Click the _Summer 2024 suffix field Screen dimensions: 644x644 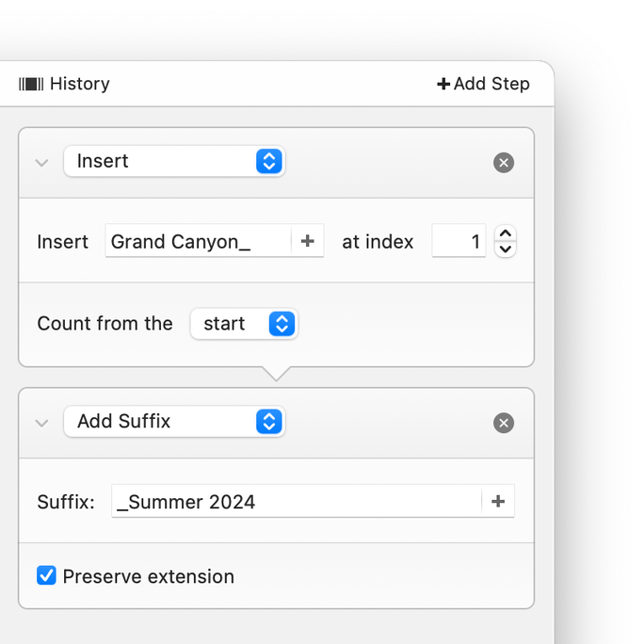pyautogui.click(x=296, y=502)
